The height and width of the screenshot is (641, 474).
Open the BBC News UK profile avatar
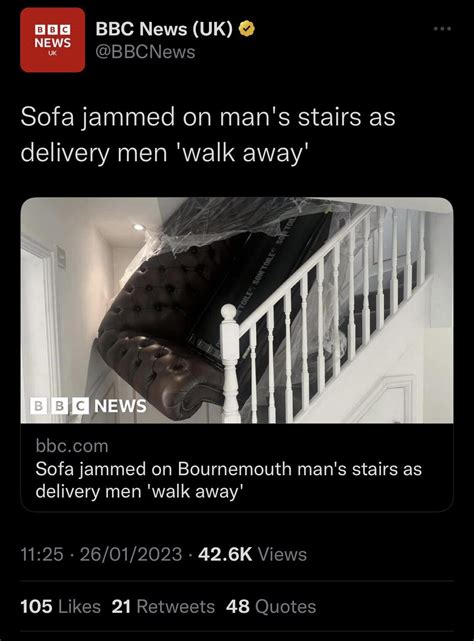(52, 40)
